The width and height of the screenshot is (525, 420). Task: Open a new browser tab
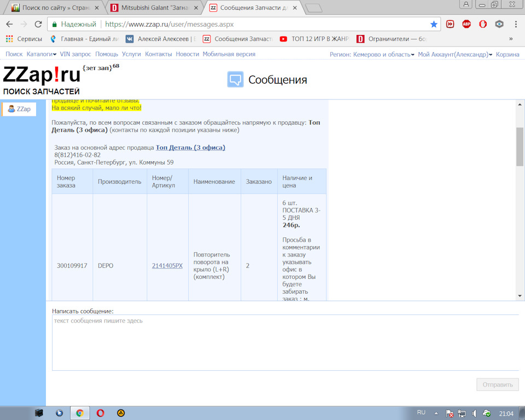tap(314, 8)
